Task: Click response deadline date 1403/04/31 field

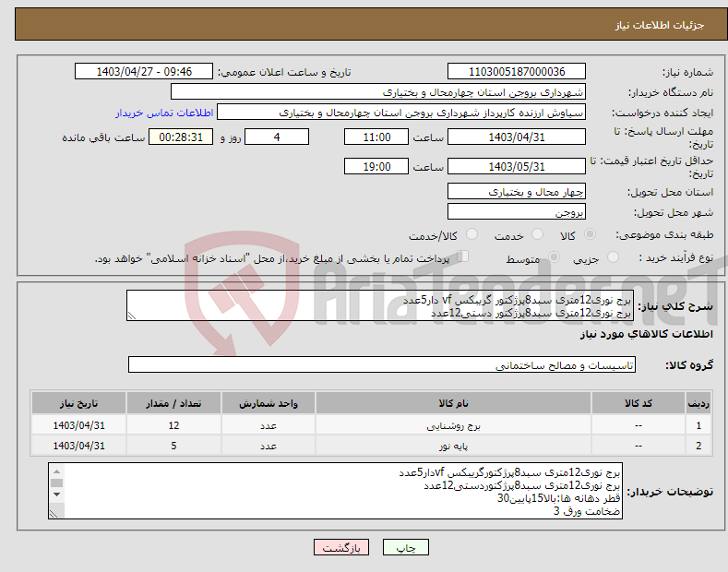Action: (517, 137)
